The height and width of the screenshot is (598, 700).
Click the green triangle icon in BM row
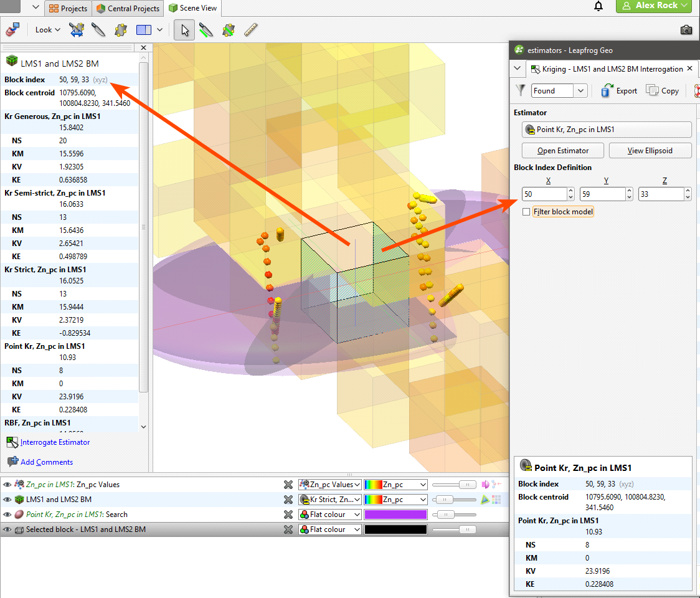[x=485, y=500]
